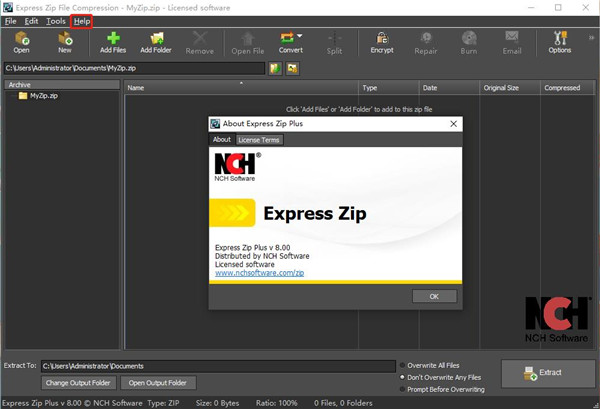Expand the toolbar overflow chevron

(x=591, y=37)
